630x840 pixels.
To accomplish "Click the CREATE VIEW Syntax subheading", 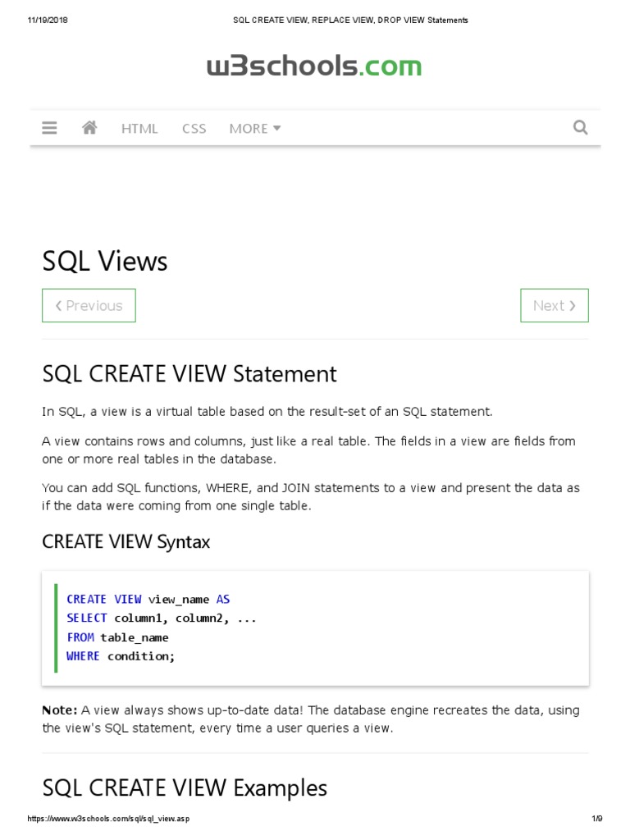I will 126,541.
